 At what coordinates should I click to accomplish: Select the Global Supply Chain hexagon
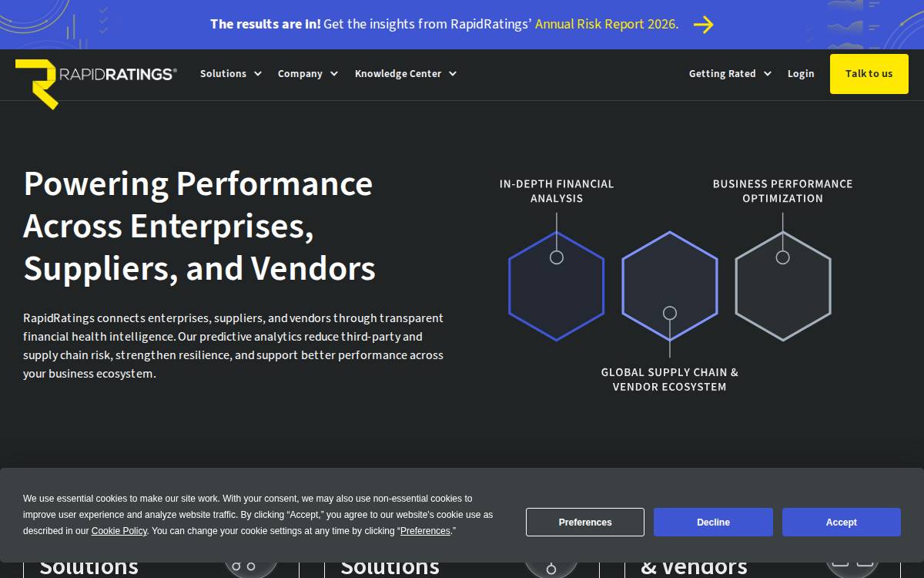[670, 286]
